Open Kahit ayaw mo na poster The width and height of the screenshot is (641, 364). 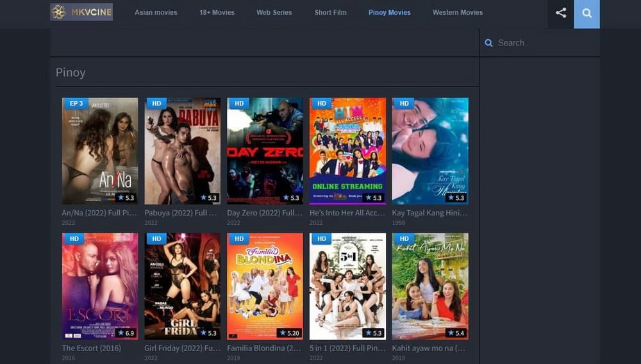click(x=430, y=286)
